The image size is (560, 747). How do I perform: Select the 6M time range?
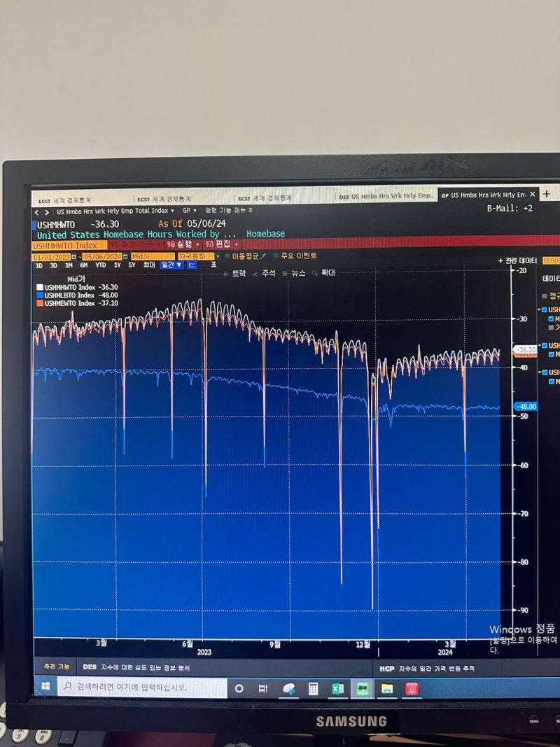[84, 265]
